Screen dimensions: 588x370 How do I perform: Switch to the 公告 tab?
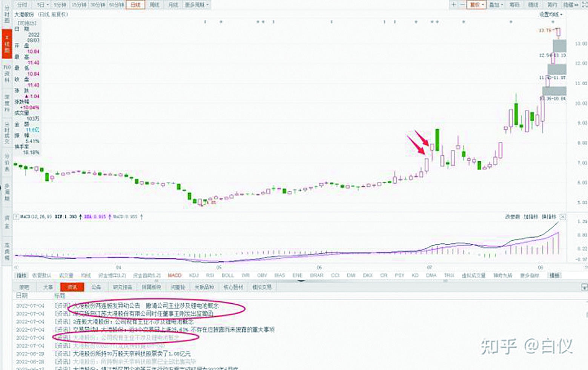pos(96,287)
